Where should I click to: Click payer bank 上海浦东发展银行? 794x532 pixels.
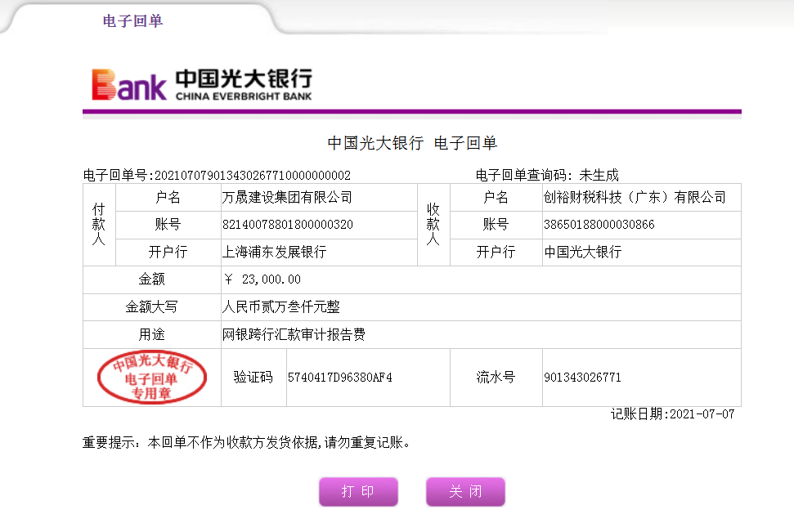pyautogui.click(x=275, y=252)
